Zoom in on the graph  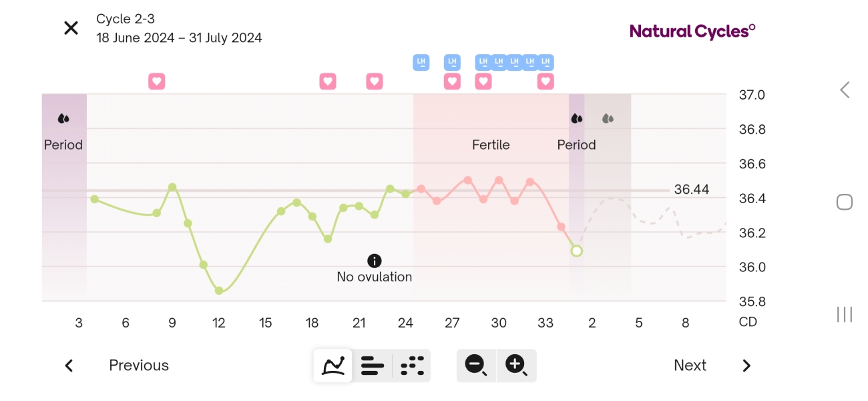click(x=516, y=365)
